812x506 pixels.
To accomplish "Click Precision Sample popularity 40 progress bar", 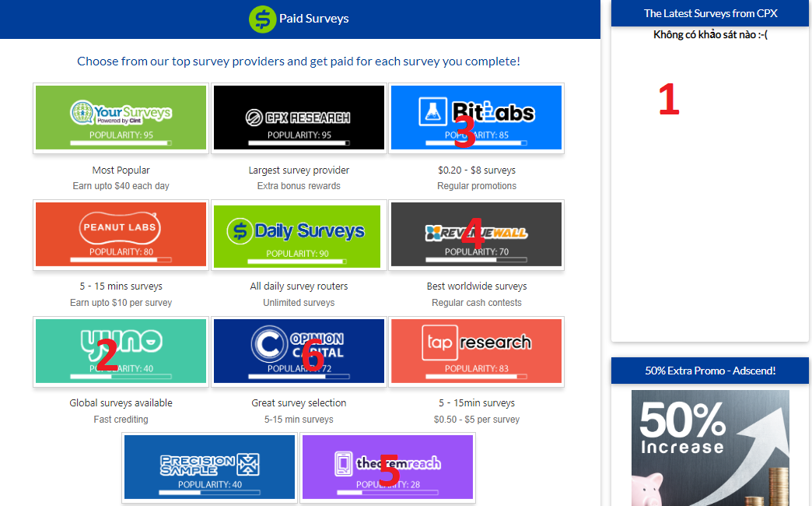I will click(x=210, y=493).
